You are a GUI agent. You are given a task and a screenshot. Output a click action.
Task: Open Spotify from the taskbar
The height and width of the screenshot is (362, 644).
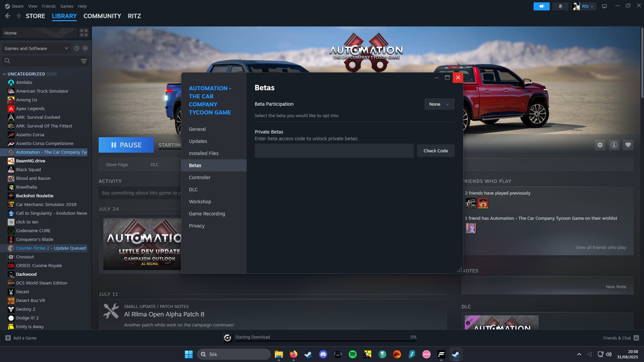tap(352, 354)
